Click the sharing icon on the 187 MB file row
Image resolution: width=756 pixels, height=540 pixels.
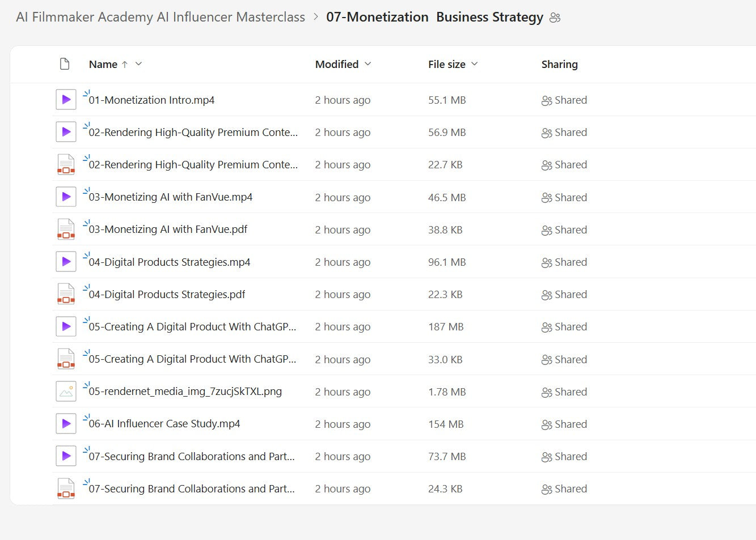[x=547, y=327]
